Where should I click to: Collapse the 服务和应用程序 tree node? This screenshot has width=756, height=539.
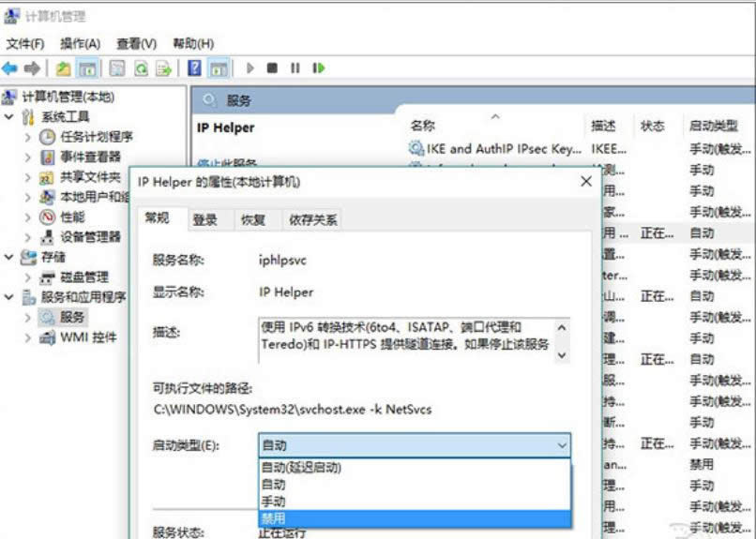point(9,297)
